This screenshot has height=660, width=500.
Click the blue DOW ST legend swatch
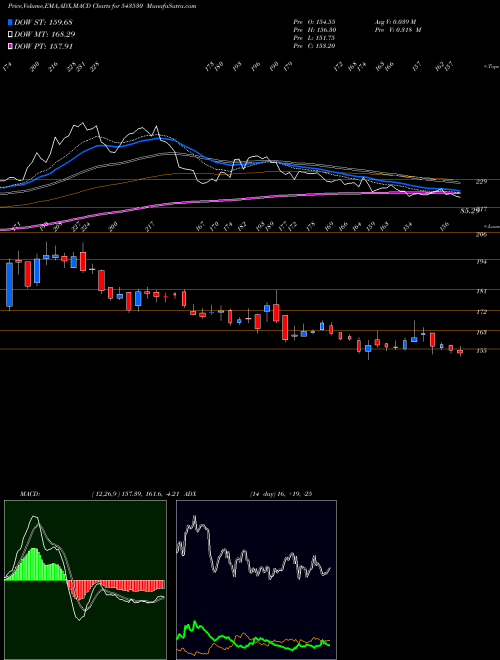coord(11,22)
